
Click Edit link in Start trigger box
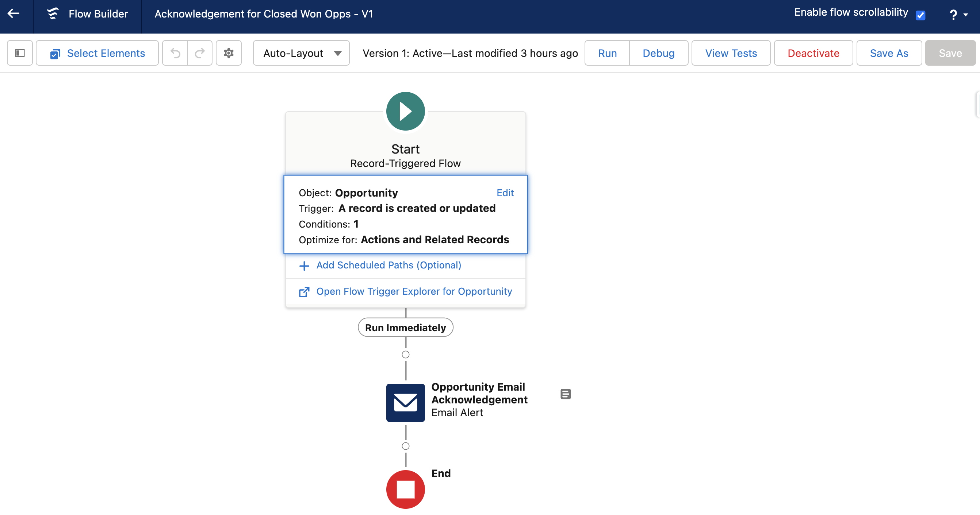point(505,193)
